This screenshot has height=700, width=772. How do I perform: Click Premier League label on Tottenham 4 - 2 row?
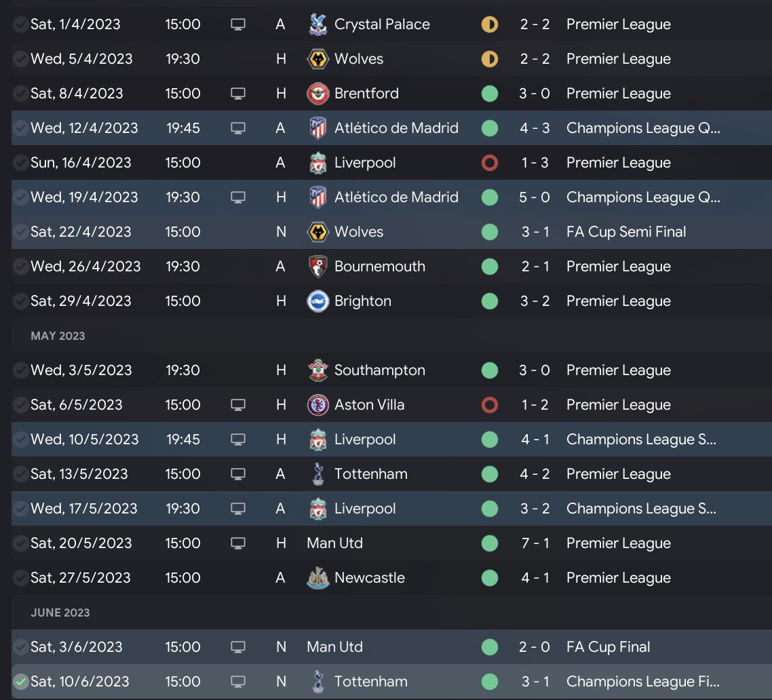618,474
